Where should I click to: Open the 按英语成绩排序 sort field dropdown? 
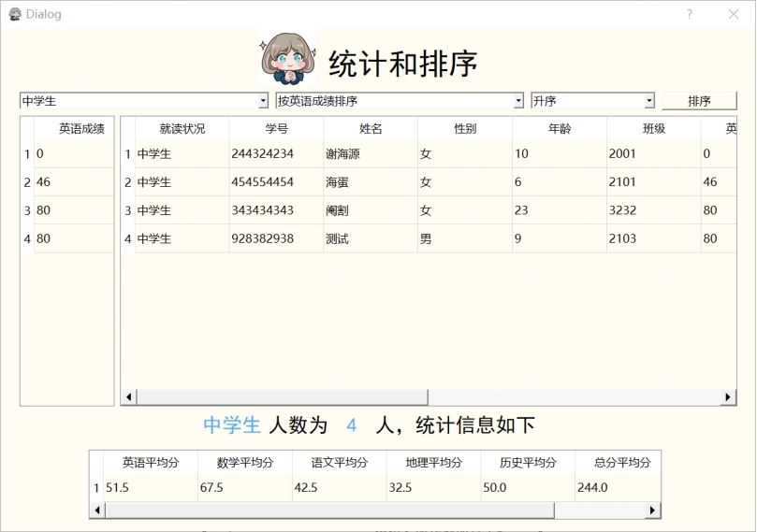coord(400,101)
